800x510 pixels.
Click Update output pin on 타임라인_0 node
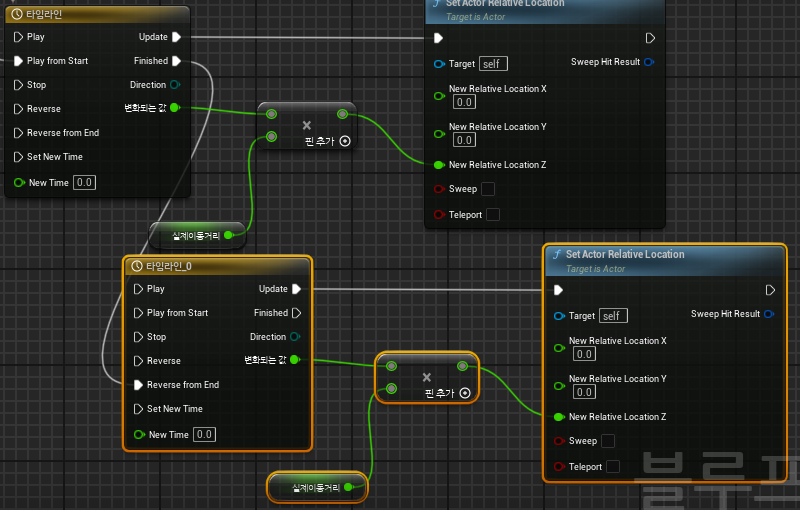[296, 289]
